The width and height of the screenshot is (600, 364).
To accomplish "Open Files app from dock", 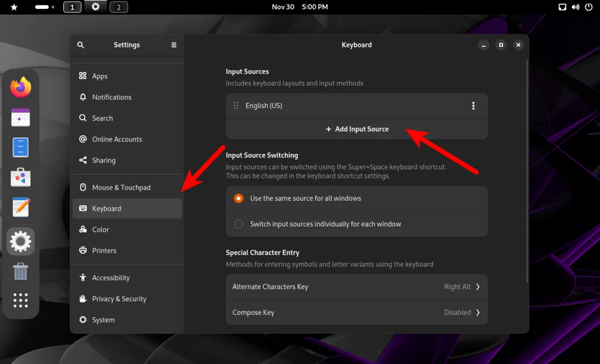I will (21, 147).
